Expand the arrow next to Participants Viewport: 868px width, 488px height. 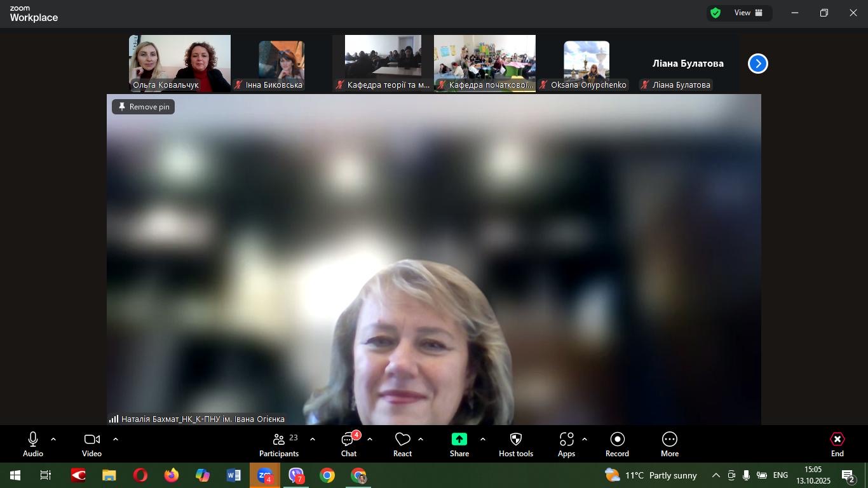[313, 439]
